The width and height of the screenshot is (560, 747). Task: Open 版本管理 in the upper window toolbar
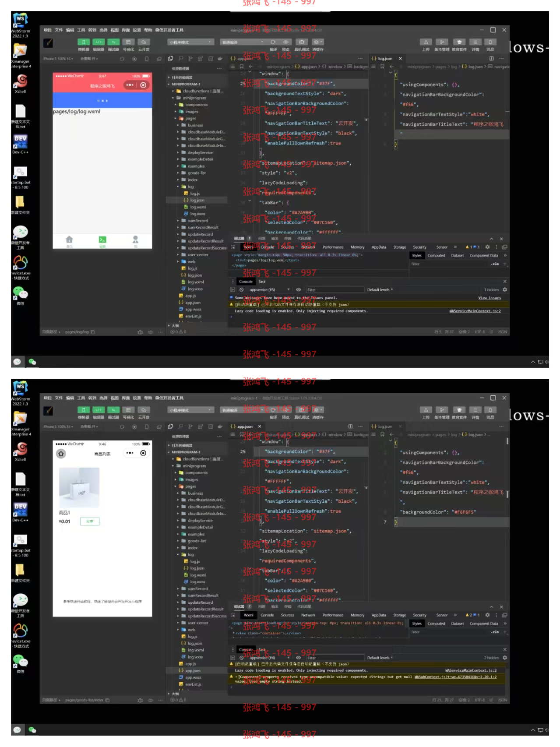tap(442, 42)
